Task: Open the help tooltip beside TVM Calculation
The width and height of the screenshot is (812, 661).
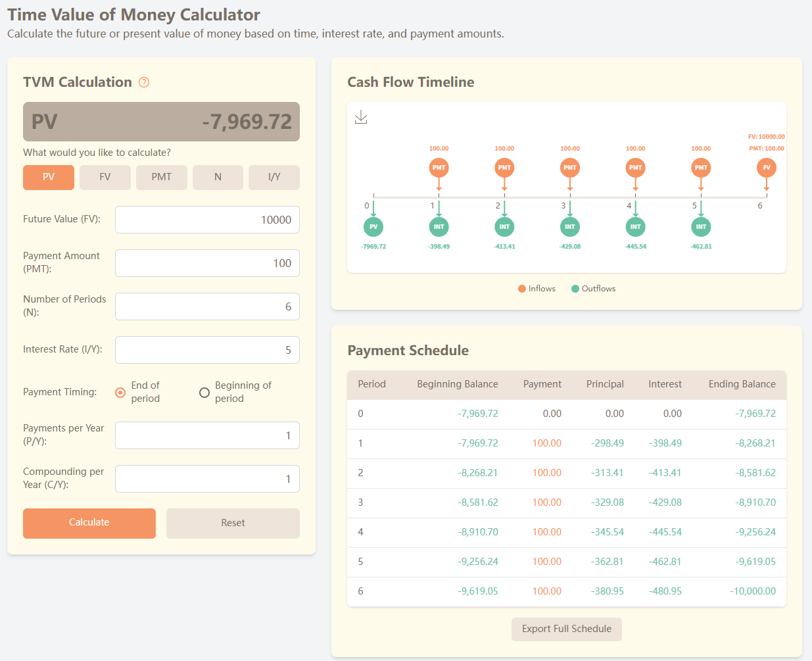Action: pyautogui.click(x=144, y=82)
